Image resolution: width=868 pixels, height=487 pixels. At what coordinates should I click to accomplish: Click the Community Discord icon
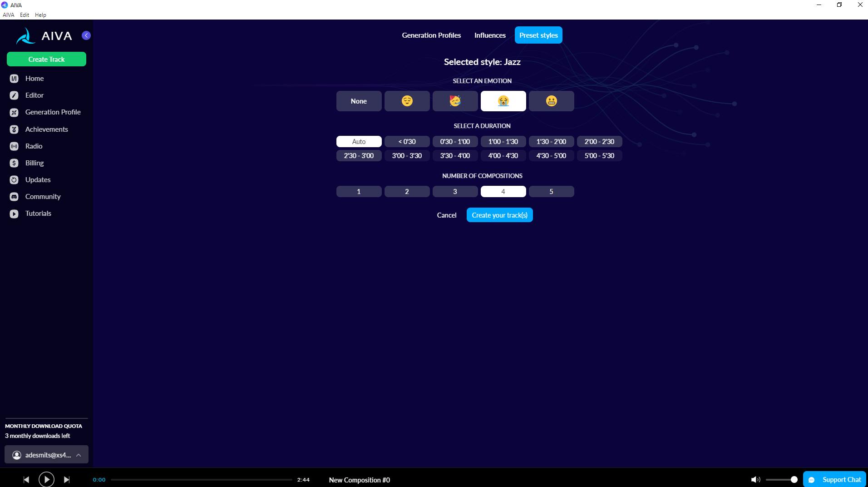pyautogui.click(x=14, y=197)
